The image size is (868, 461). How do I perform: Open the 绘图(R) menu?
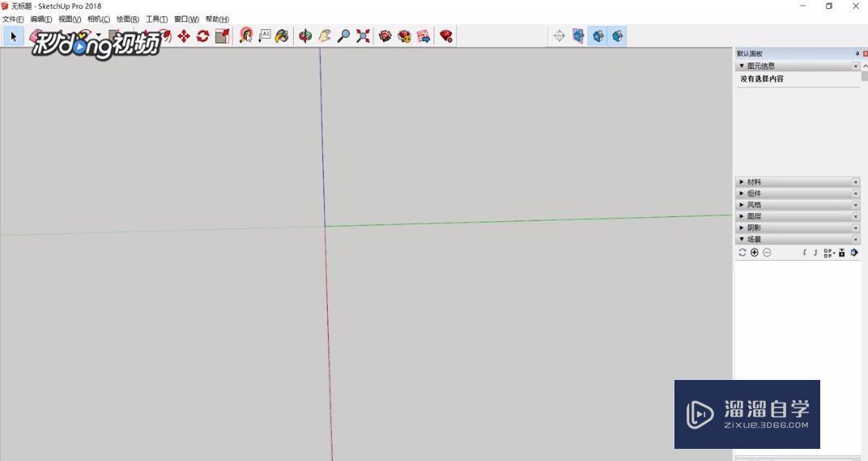(128, 19)
